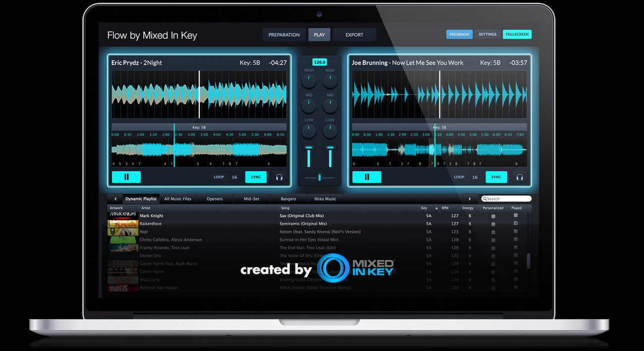Click the FULLSCREEN button

tap(517, 34)
